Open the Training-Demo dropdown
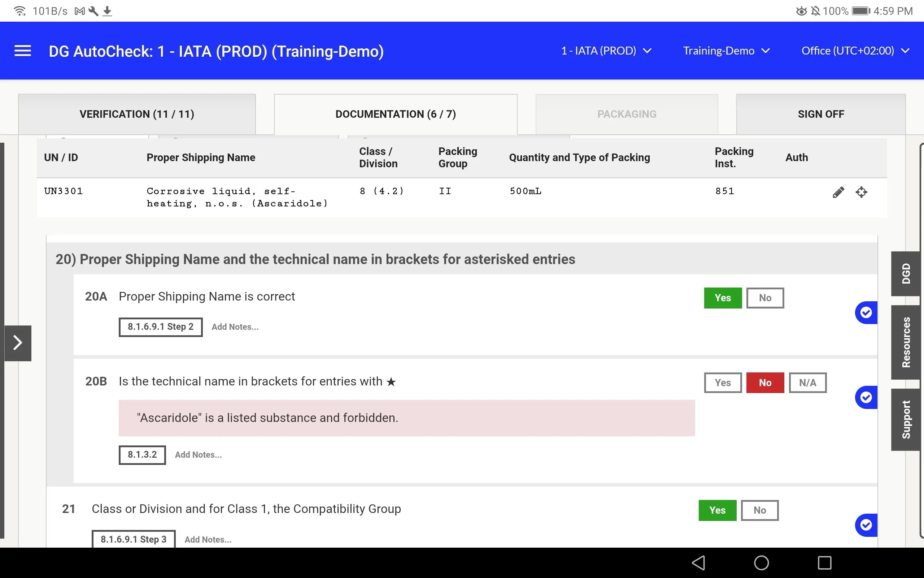924x578 pixels. tap(726, 51)
